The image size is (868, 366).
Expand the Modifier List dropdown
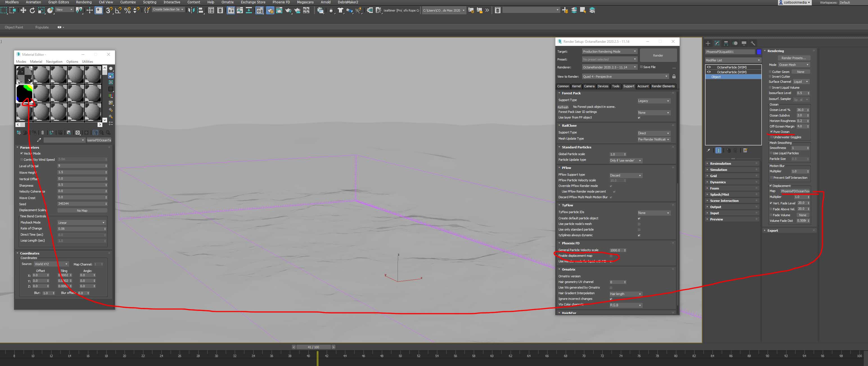point(733,60)
